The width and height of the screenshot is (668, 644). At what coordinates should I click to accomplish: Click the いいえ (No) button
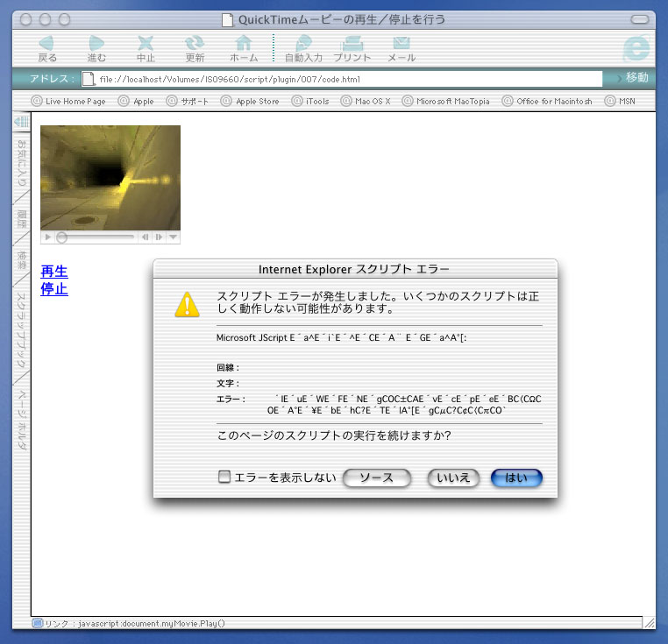[453, 478]
